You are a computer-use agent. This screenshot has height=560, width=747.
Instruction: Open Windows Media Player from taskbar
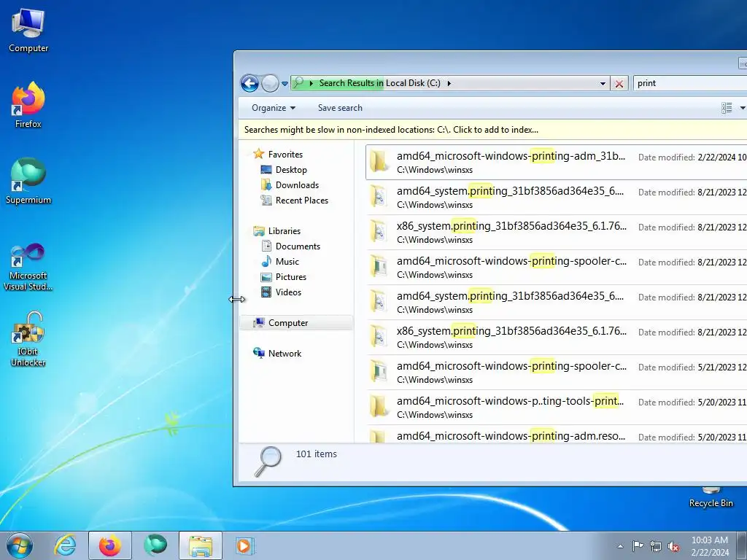(x=246, y=545)
